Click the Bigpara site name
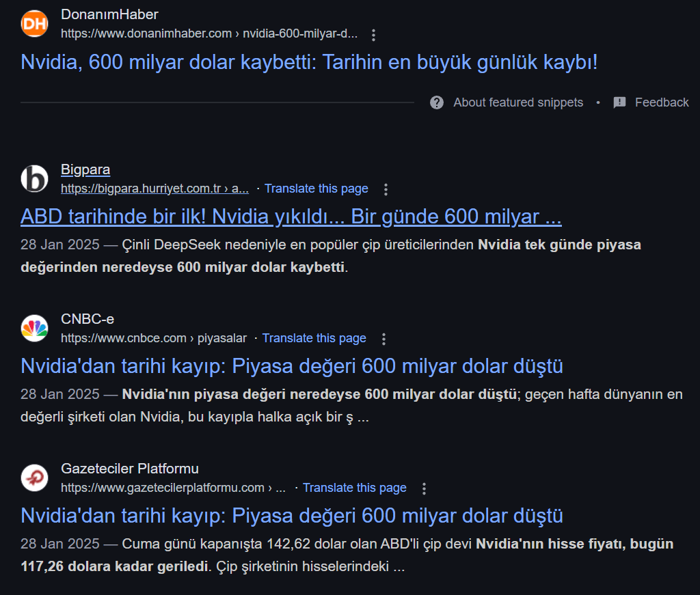This screenshot has height=595, width=700. coord(85,169)
